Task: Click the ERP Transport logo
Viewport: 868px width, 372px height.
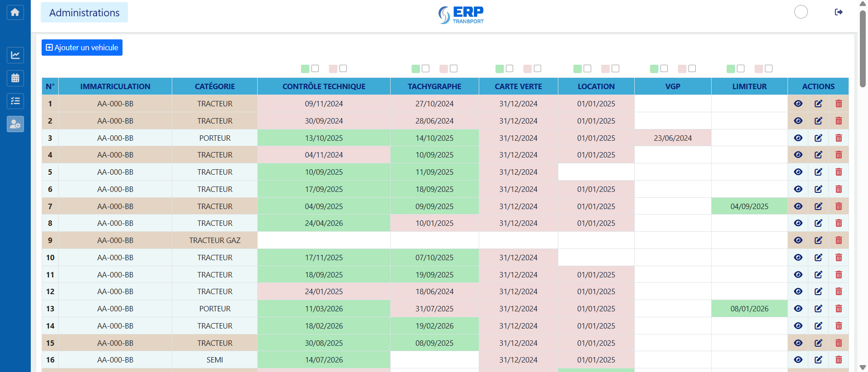Action: click(x=461, y=14)
